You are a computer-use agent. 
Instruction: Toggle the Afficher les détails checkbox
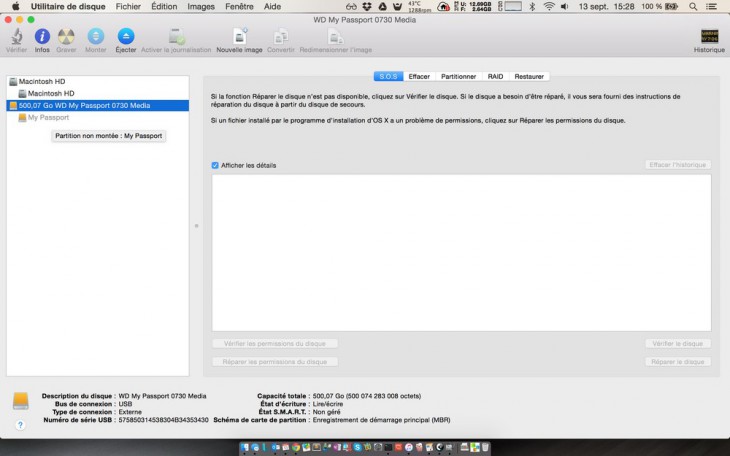point(215,165)
